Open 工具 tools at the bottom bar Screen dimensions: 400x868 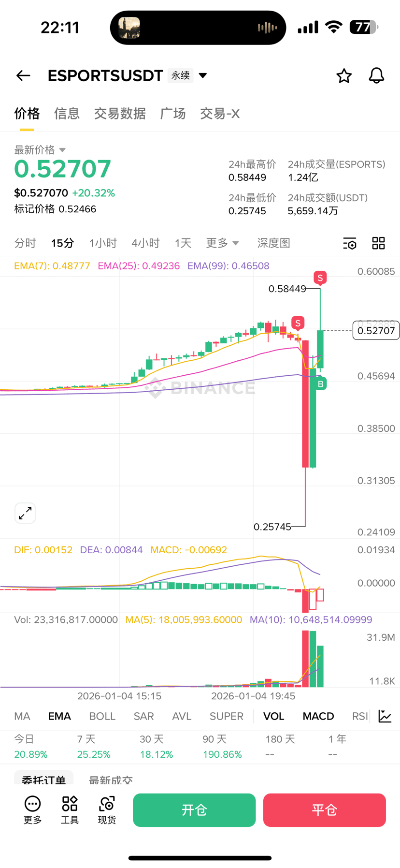(70, 810)
